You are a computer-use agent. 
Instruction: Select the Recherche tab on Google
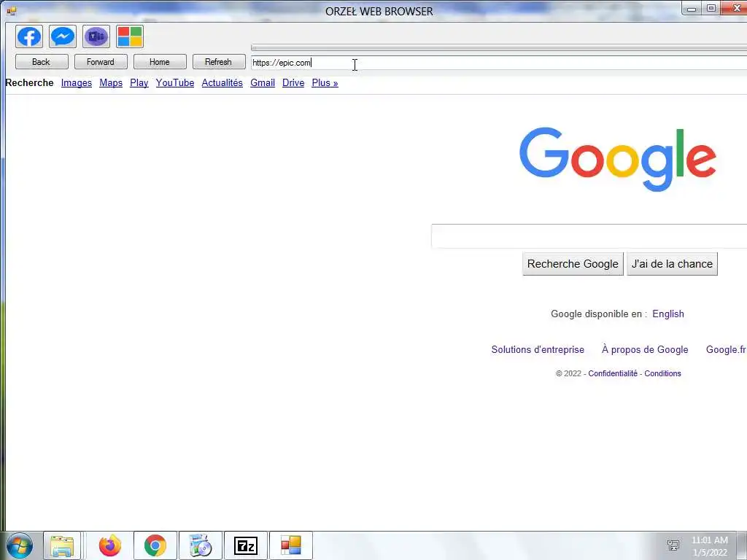(x=29, y=83)
